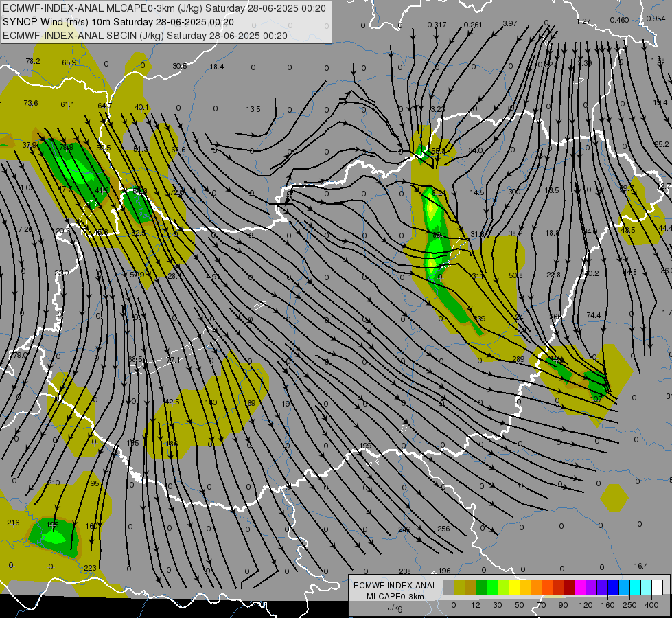Click the map value 0.261
The width and height of the screenshot is (672, 618).
473,25
